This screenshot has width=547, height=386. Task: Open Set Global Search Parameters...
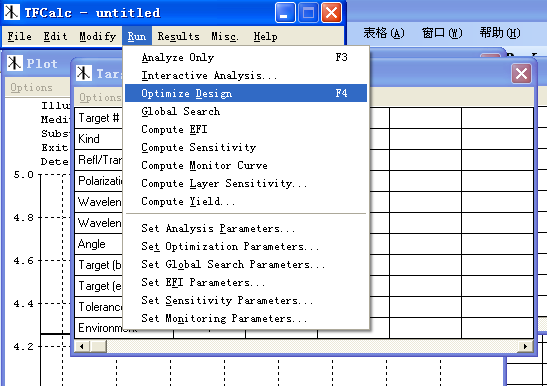tap(246, 264)
